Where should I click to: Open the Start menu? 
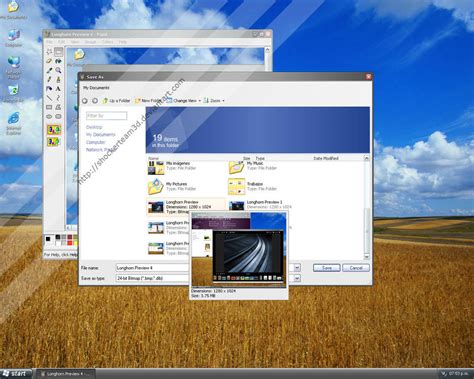pos(16,374)
